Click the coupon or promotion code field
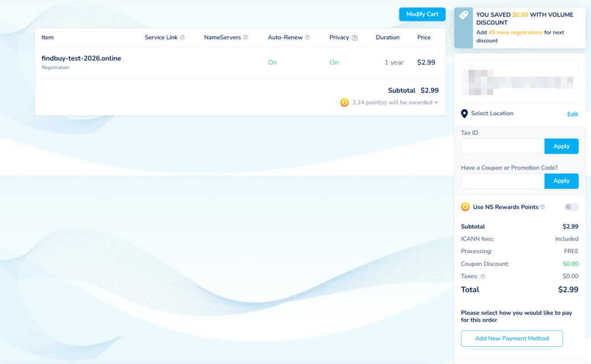The width and height of the screenshot is (591, 364). tap(502, 181)
